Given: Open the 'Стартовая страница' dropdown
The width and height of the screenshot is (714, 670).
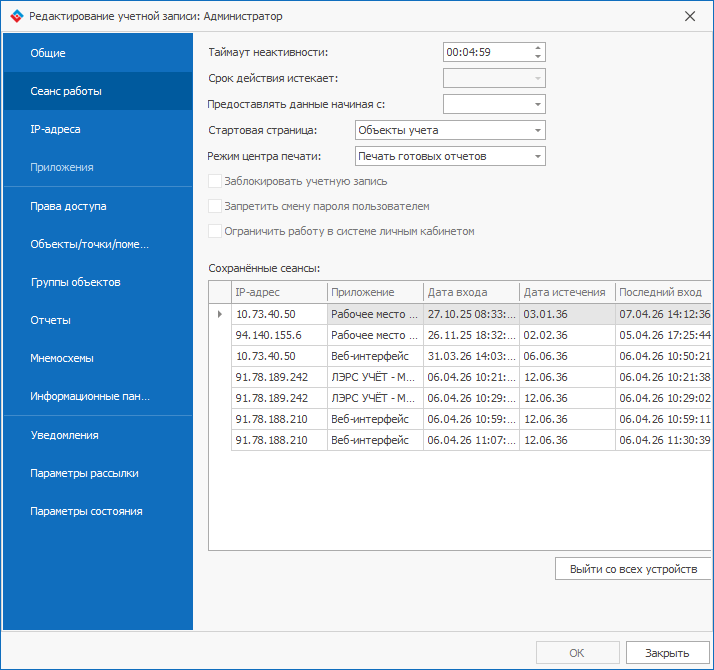Looking at the screenshot, I should tap(538, 130).
